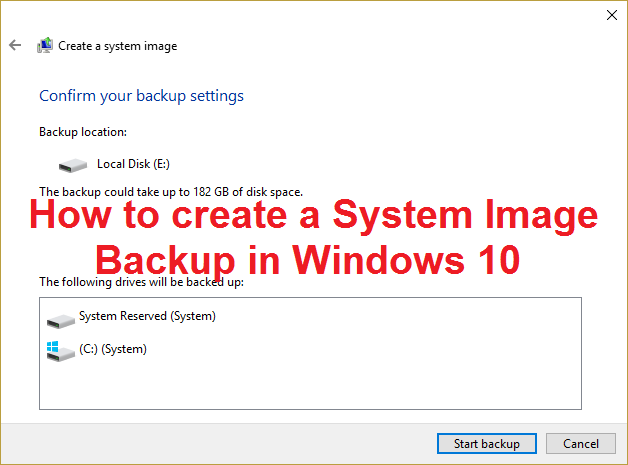Viewport: 628px width, 465px height.
Task: Click the red Backup in Windows 10 text
Action: click(308, 260)
